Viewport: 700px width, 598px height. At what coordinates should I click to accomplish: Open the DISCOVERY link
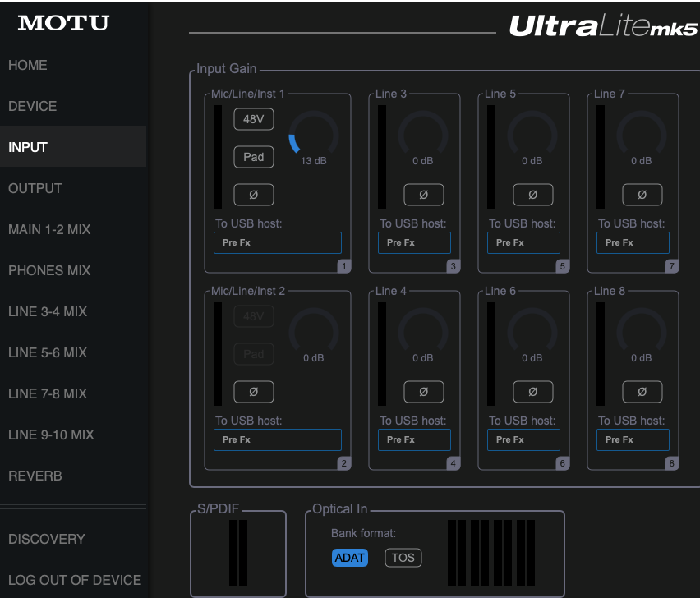tap(47, 539)
